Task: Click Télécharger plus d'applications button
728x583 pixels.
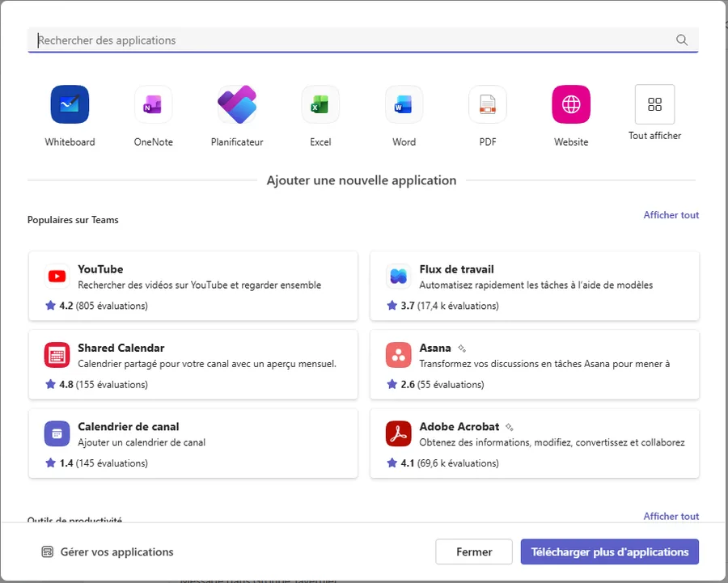Action: pos(610,552)
